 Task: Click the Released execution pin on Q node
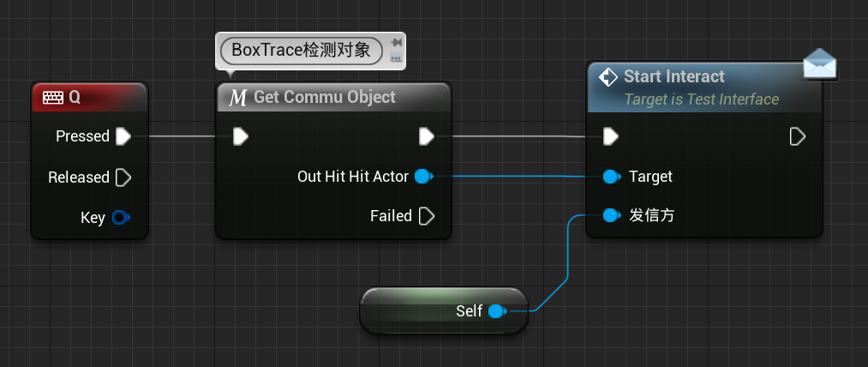tap(123, 177)
